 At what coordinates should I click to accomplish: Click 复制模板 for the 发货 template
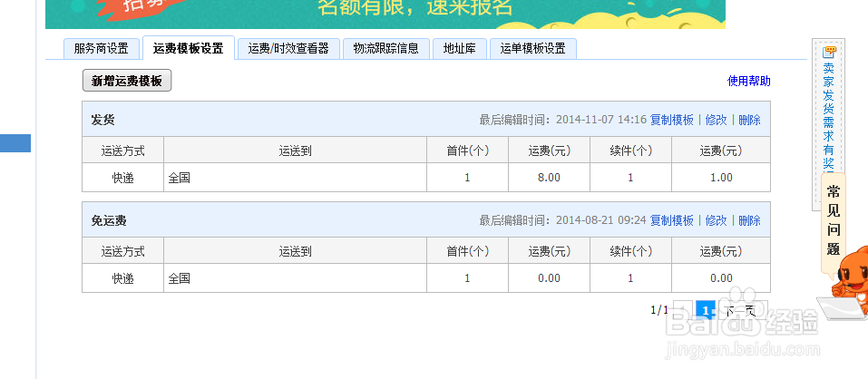pyautogui.click(x=671, y=120)
